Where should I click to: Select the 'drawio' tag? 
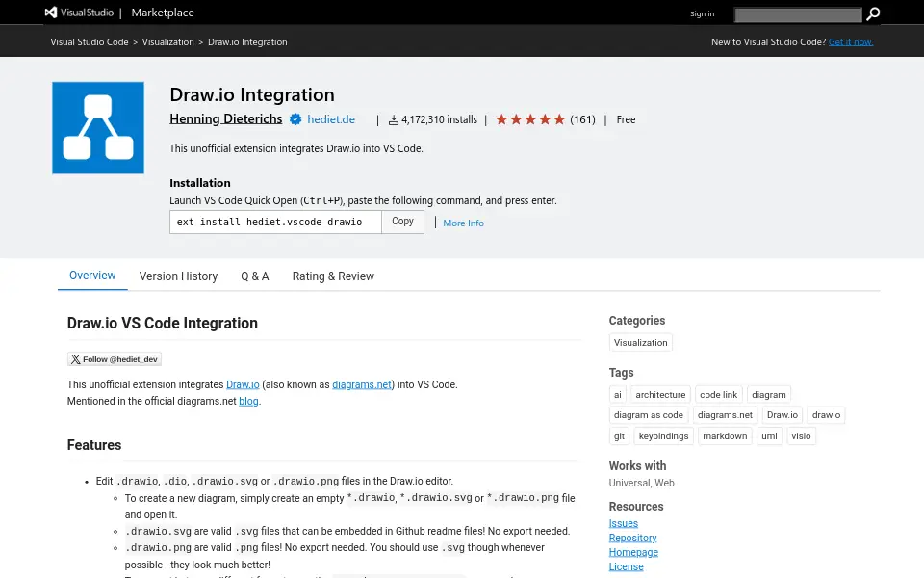(x=826, y=415)
